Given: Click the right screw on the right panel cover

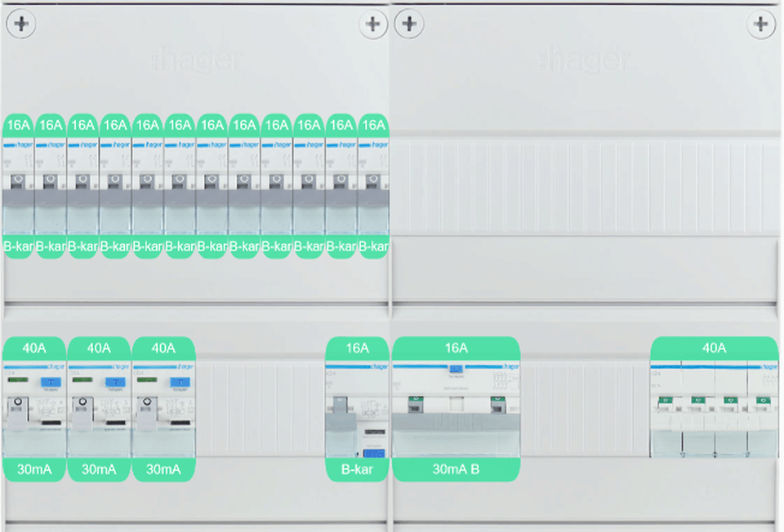Looking at the screenshot, I should click(761, 24).
